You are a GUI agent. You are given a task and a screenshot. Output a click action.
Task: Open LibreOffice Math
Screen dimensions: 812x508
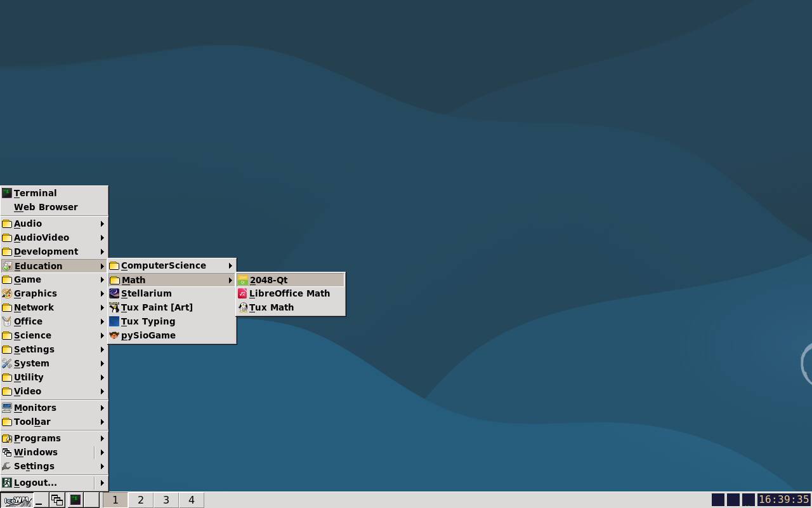tap(290, 293)
